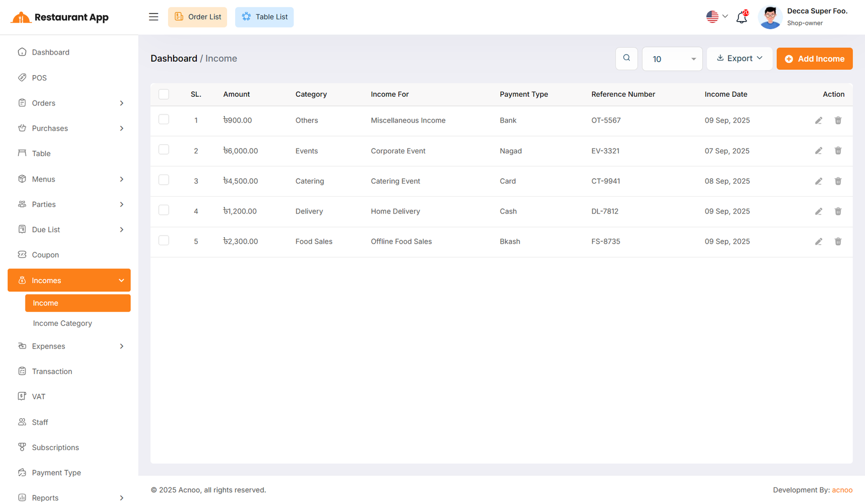Tick the select-all checkbox in table header

(164, 94)
